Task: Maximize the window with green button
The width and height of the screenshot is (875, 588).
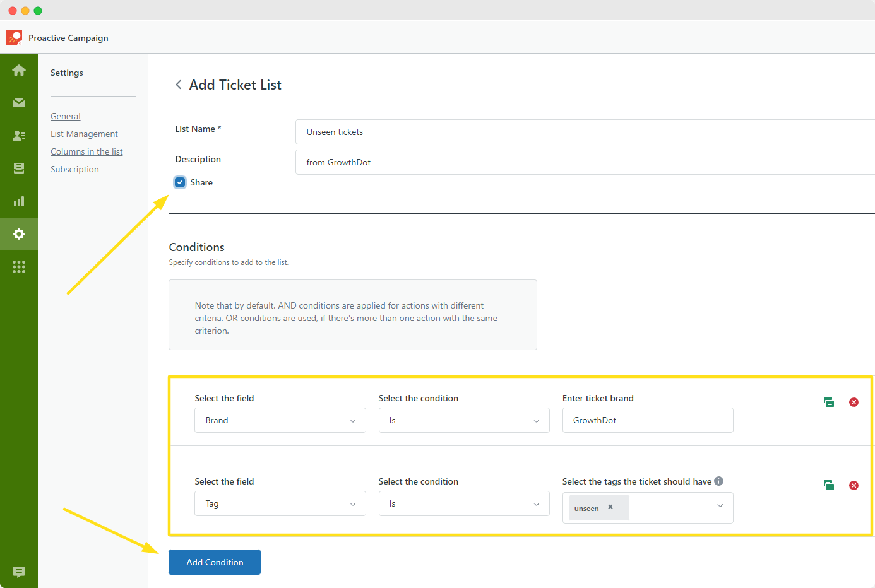Action: [38, 11]
